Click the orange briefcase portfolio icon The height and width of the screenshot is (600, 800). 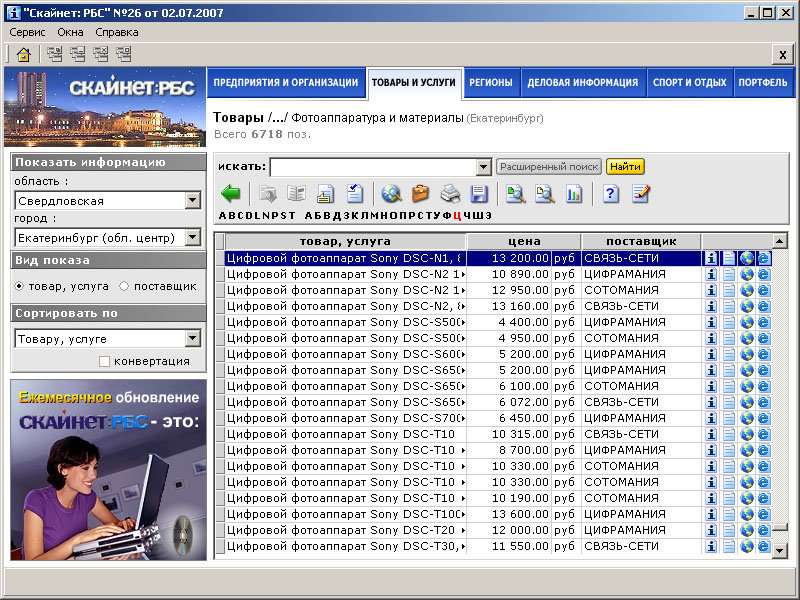[x=420, y=194]
